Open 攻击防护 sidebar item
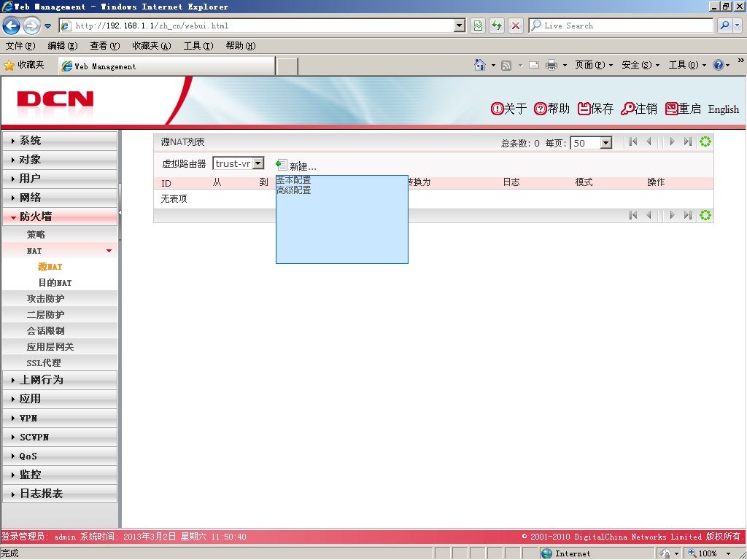The height and width of the screenshot is (560, 747). click(x=45, y=298)
